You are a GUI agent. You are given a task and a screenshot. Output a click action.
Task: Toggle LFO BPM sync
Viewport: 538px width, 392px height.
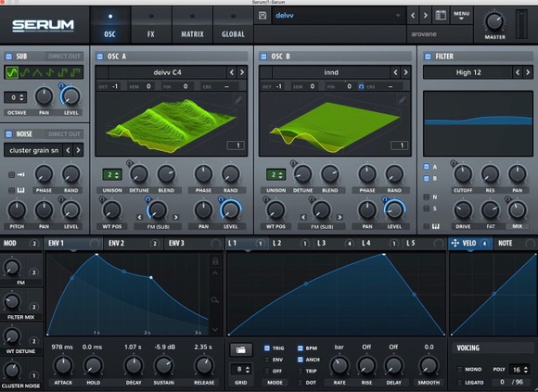tap(301, 348)
